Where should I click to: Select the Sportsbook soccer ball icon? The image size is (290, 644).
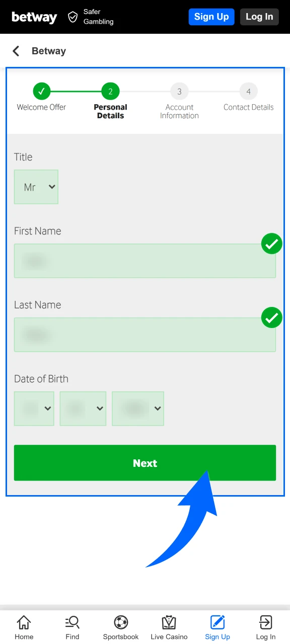click(120, 622)
